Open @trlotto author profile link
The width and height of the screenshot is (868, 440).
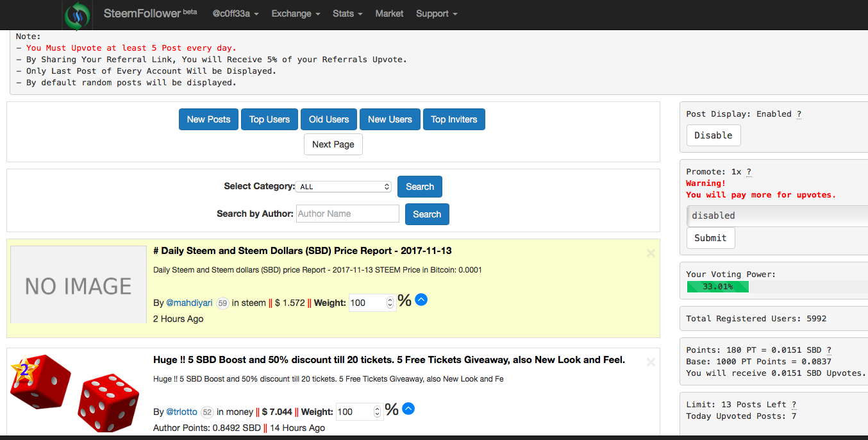tap(181, 412)
